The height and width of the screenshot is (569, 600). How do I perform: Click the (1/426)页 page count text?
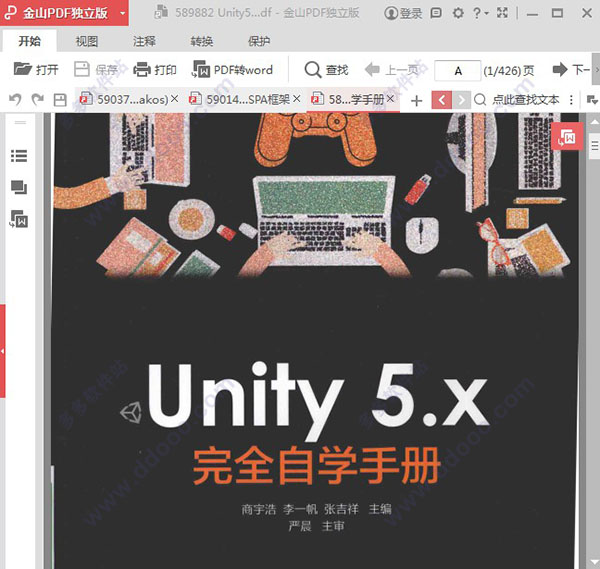point(509,71)
